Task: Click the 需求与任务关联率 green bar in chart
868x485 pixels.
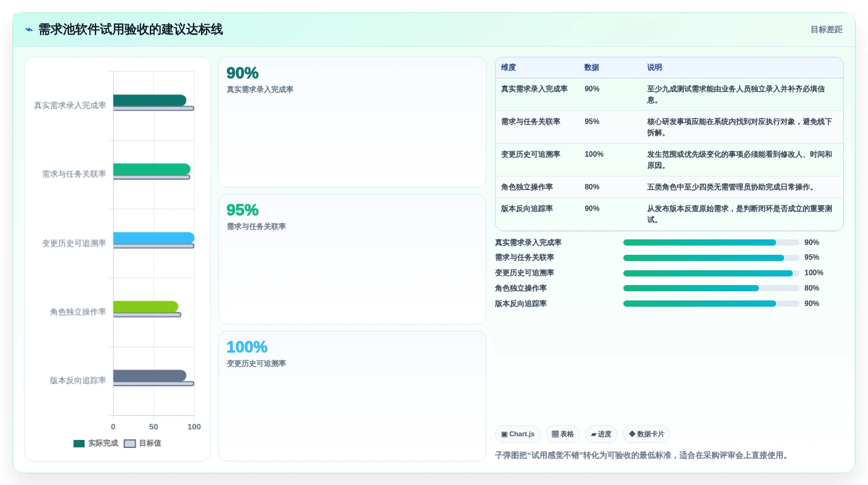Action: coord(152,169)
